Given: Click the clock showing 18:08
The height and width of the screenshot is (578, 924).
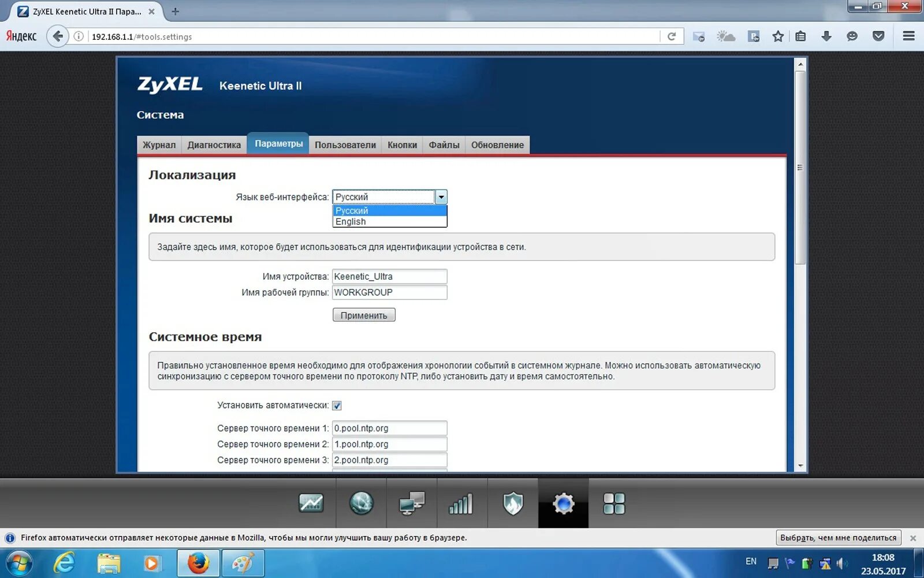Looking at the screenshot, I should tap(883, 558).
